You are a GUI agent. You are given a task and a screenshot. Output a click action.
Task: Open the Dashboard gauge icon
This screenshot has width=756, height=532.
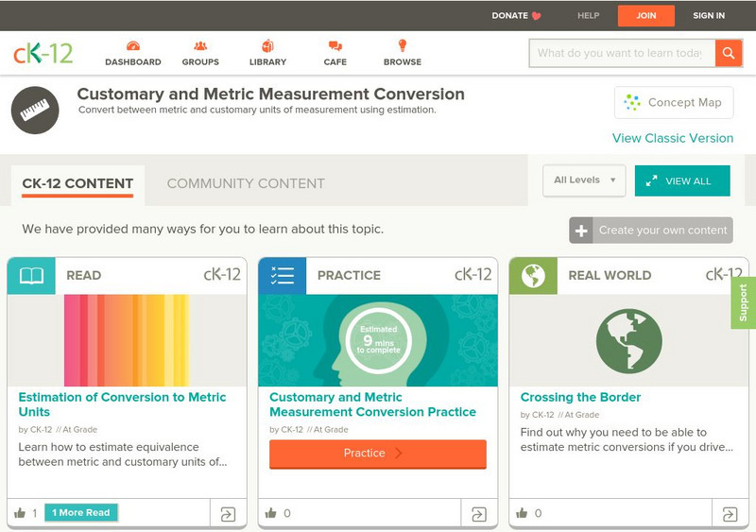click(132, 46)
